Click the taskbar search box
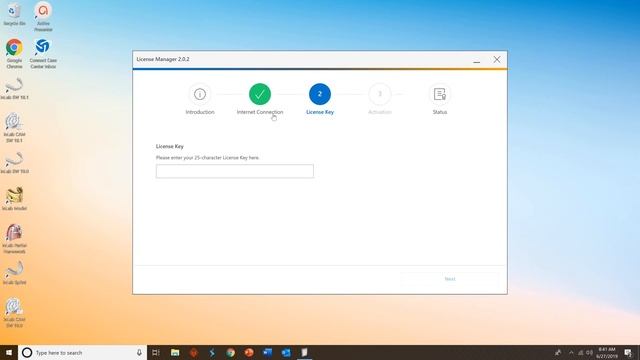This screenshot has width=640, height=360. click(82, 353)
